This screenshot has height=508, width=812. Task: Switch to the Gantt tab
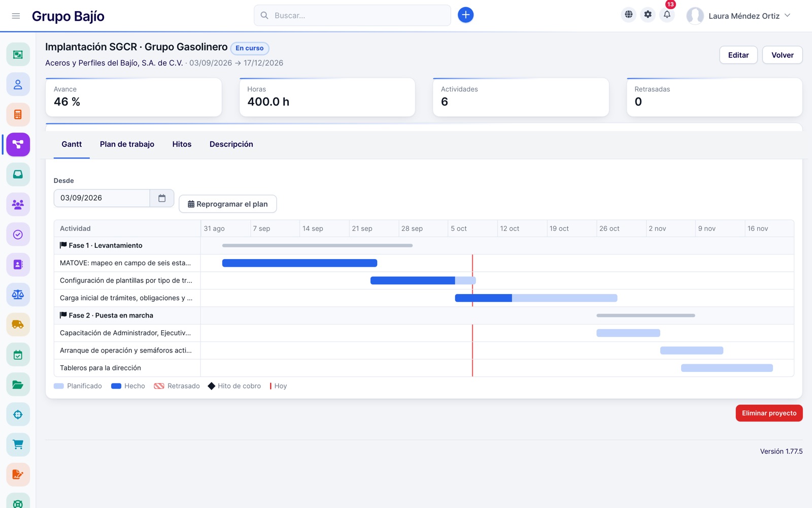(x=72, y=144)
